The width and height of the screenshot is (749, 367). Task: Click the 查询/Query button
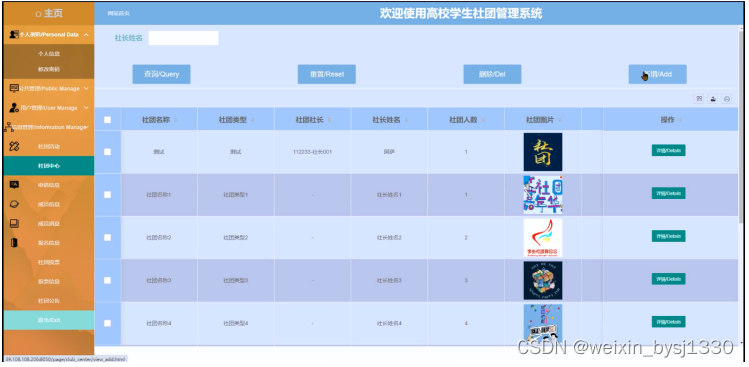pos(161,74)
